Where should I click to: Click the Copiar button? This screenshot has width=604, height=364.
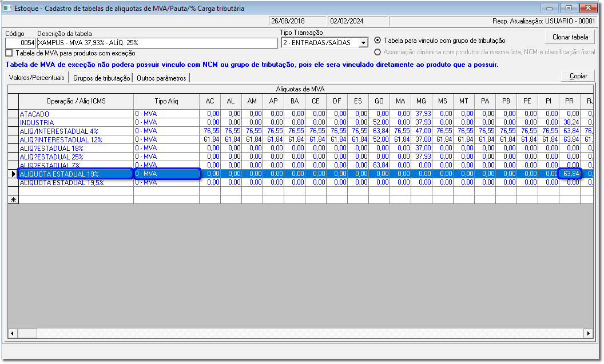(578, 76)
